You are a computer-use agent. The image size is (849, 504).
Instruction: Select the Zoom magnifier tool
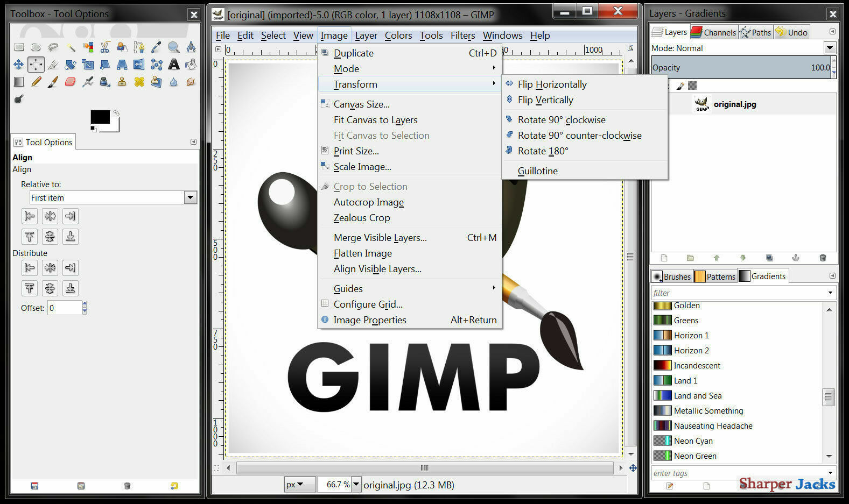[x=173, y=47]
